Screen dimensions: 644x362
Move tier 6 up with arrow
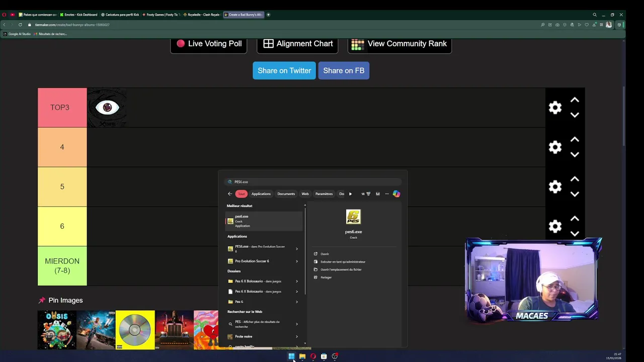[x=575, y=219]
